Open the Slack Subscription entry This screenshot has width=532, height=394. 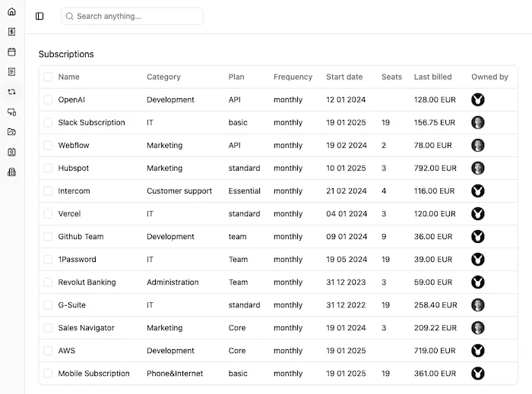[x=91, y=122]
